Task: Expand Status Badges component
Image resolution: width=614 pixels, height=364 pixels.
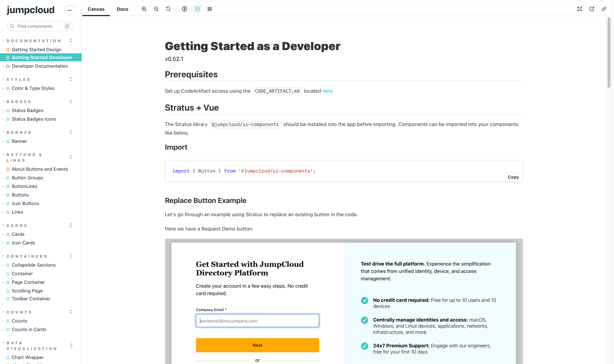Action: (27, 111)
